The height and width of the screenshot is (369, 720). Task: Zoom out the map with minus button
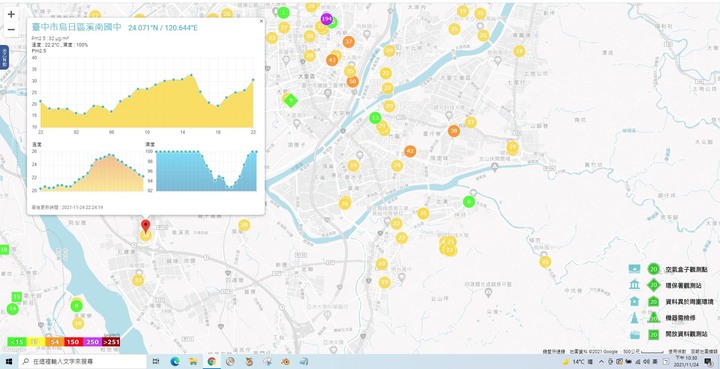pos(11,30)
